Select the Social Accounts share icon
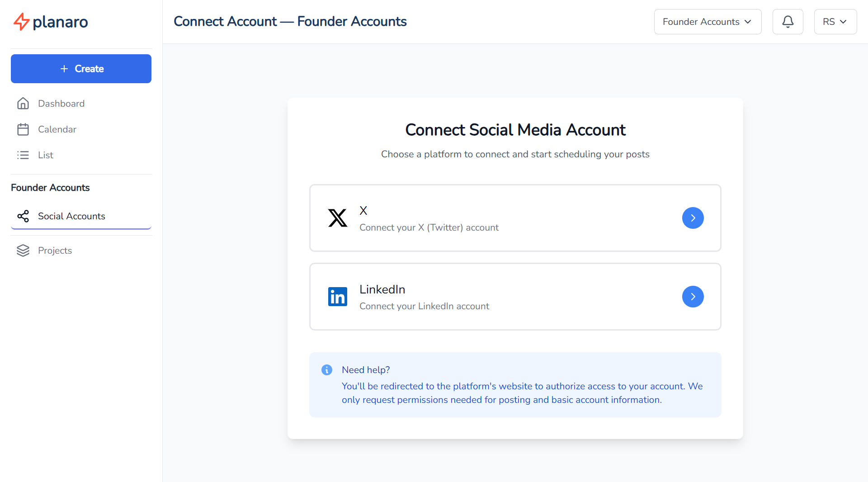868x482 pixels. (x=23, y=216)
